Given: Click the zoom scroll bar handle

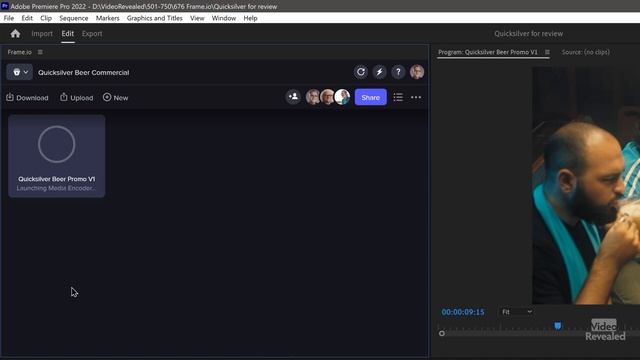Looking at the screenshot, I should pos(442,333).
